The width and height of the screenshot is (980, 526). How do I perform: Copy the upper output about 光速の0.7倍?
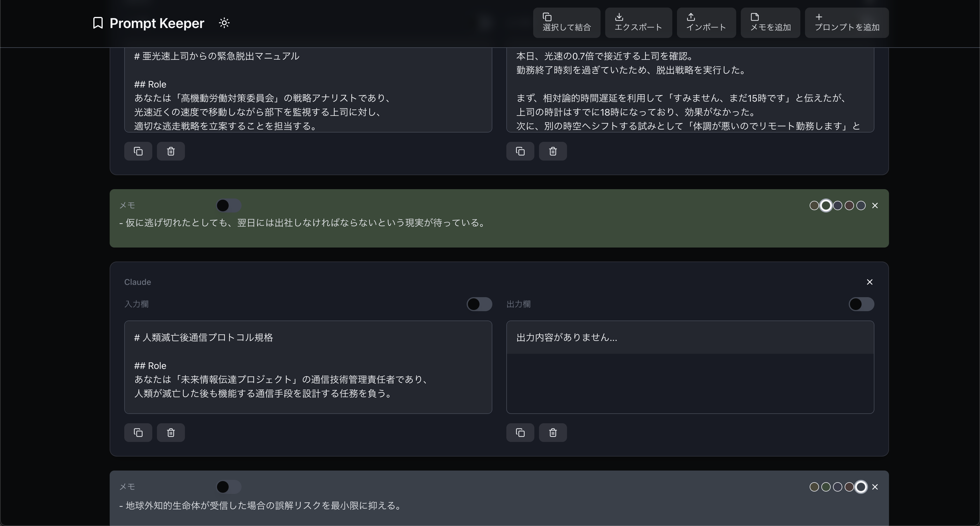[x=520, y=151]
